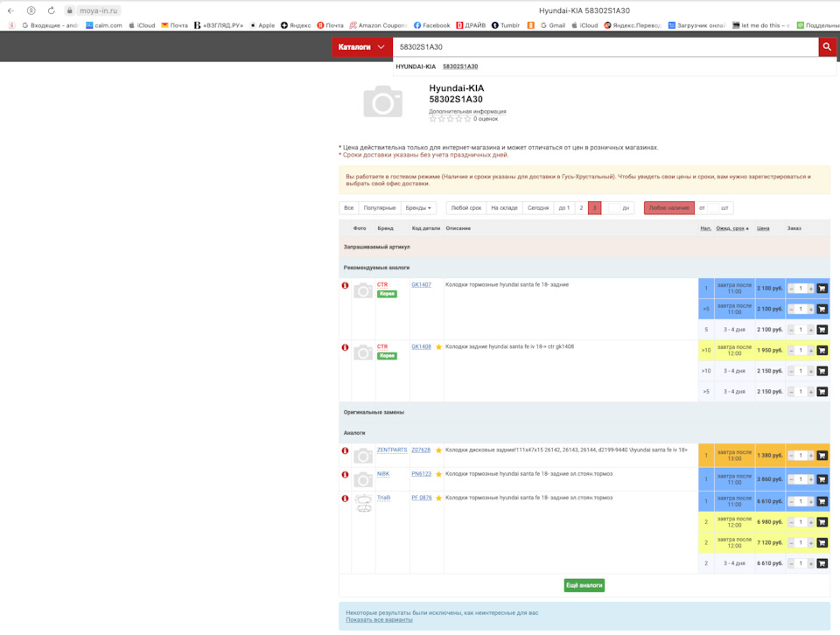The image size is (840, 635).
Task: Add the 3 860 руб. NiBK offer to cart
Action: (822, 479)
